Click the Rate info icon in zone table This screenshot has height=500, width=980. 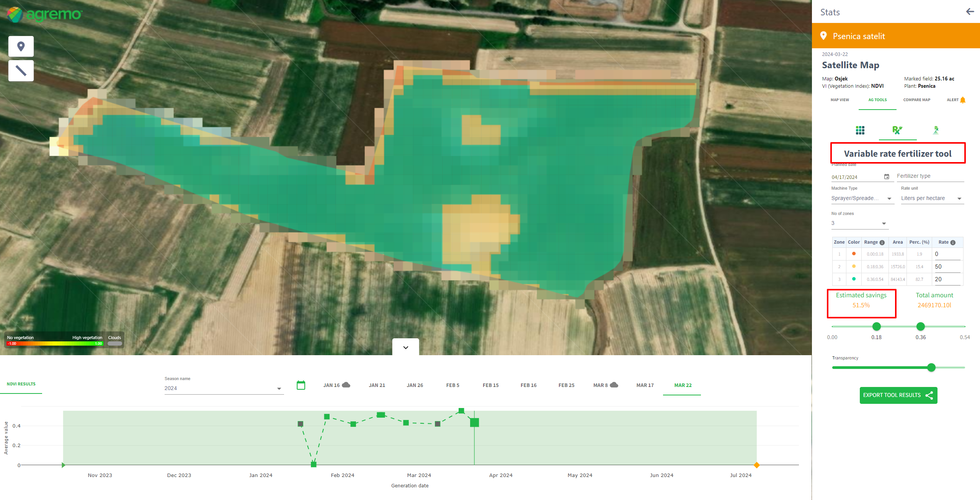point(953,243)
